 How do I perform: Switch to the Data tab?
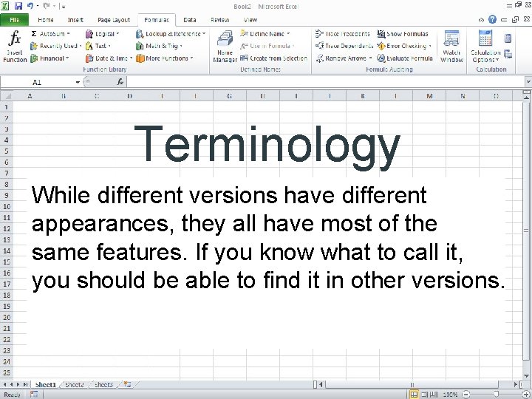tap(190, 20)
